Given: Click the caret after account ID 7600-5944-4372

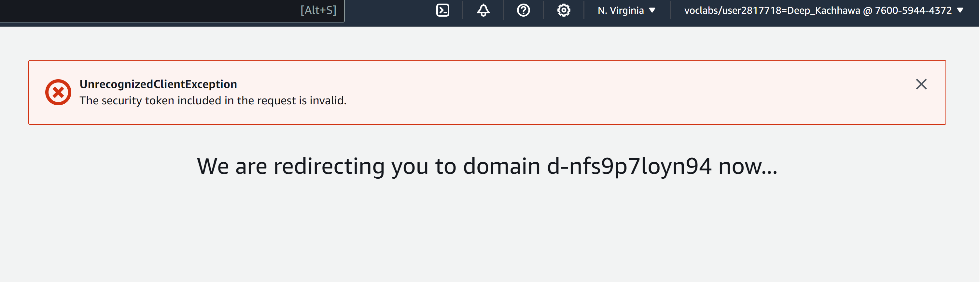Looking at the screenshot, I should coord(960,11).
